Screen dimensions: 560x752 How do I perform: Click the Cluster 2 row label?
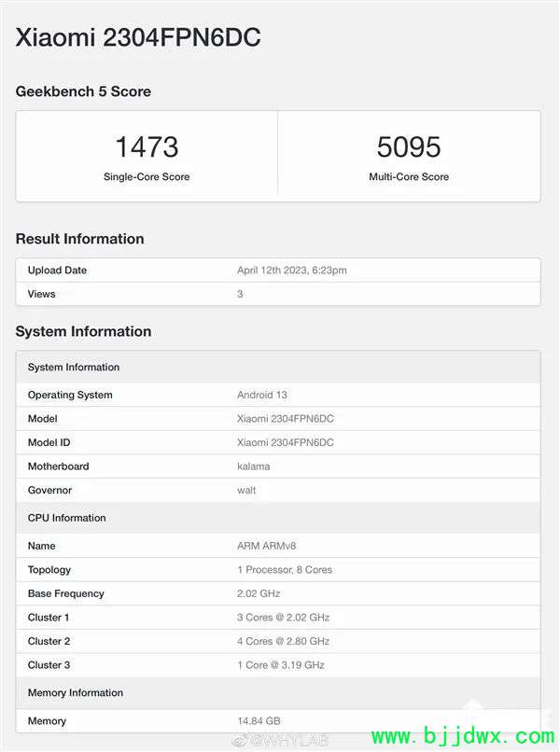[x=49, y=641]
